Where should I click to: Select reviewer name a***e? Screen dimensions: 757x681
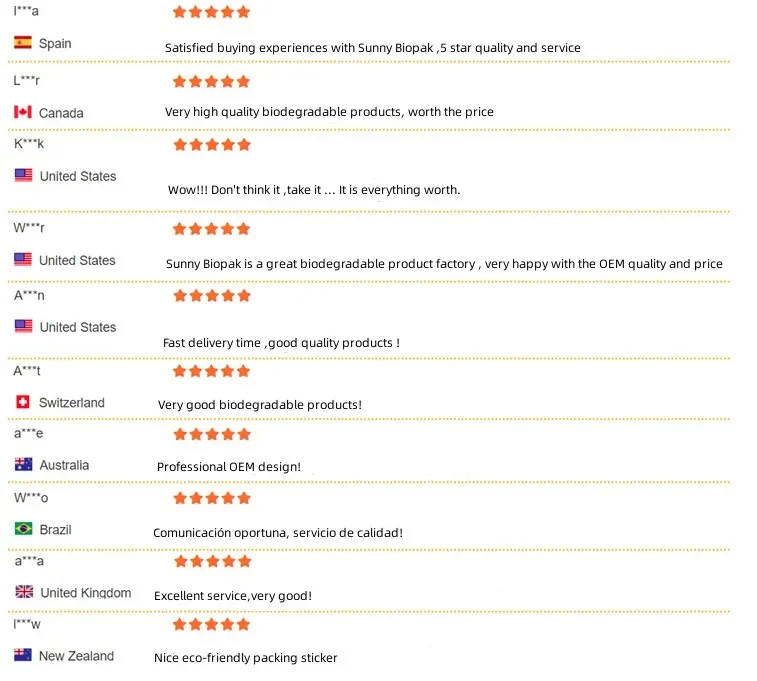[x=28, y=433]
